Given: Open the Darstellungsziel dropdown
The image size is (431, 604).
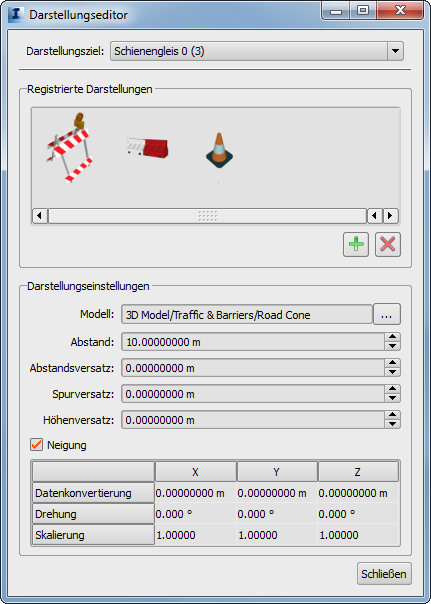Looking at the screenshot, I should (x=395, y=51).
